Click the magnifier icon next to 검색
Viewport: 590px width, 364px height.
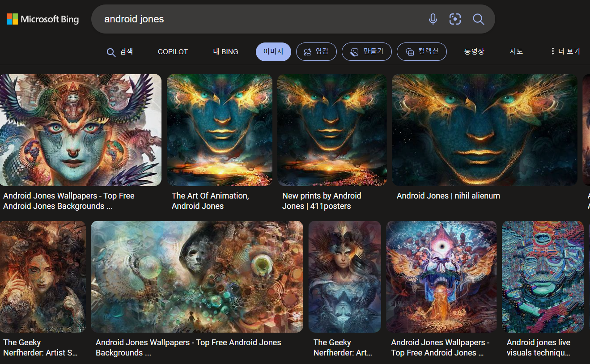[111, 52]
